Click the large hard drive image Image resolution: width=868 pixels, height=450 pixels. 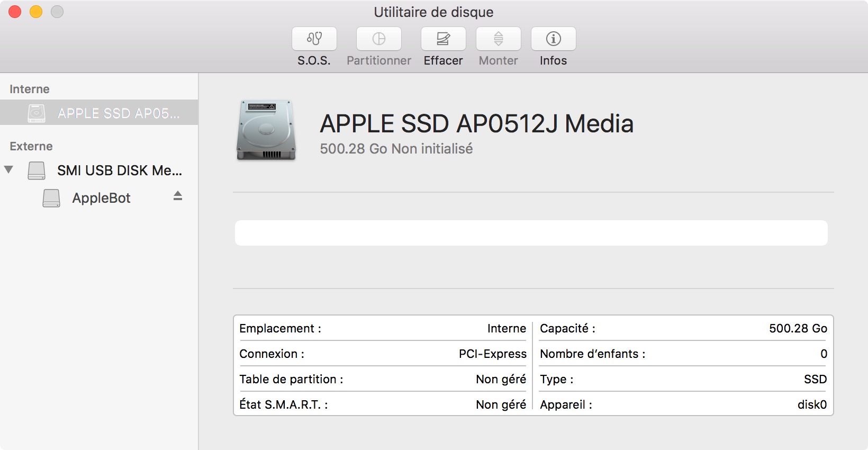266,130
